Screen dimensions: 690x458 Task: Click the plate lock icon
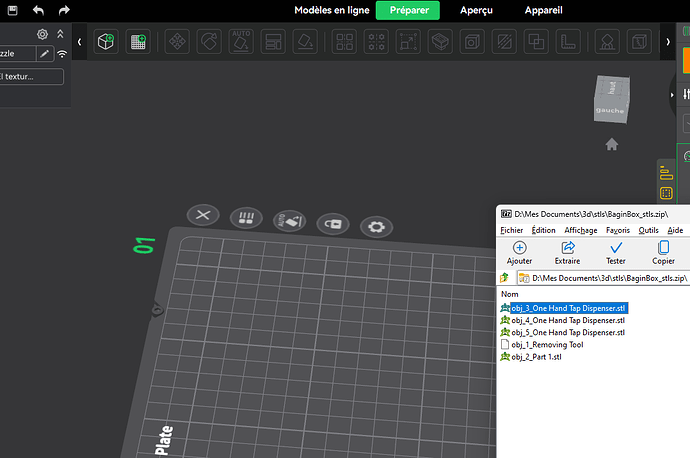332,223
